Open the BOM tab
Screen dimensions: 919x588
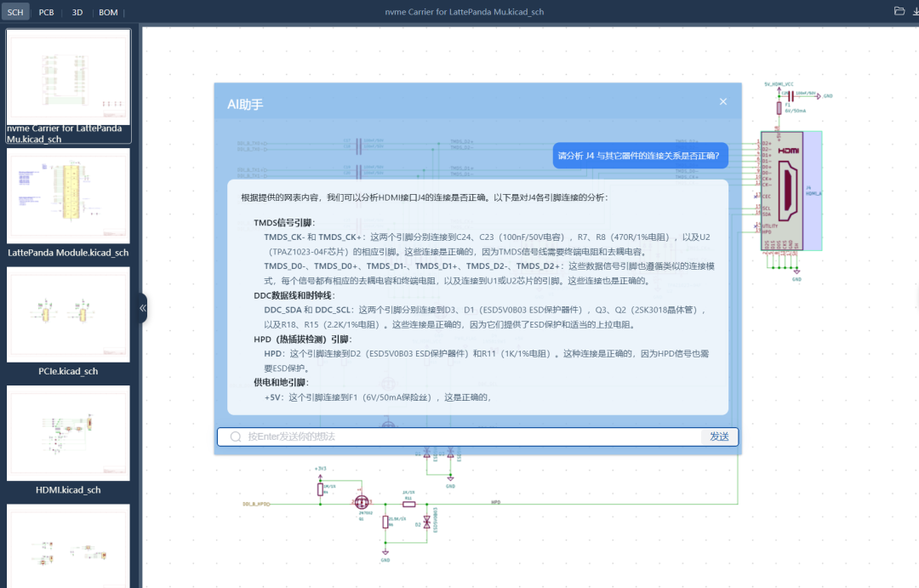[x=108, y=12]
